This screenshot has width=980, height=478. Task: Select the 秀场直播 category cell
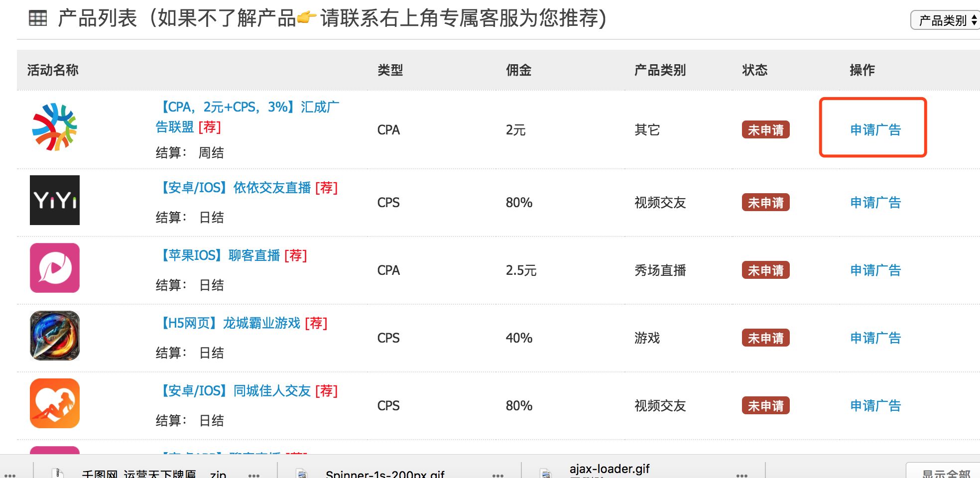[x=660, y=270]
